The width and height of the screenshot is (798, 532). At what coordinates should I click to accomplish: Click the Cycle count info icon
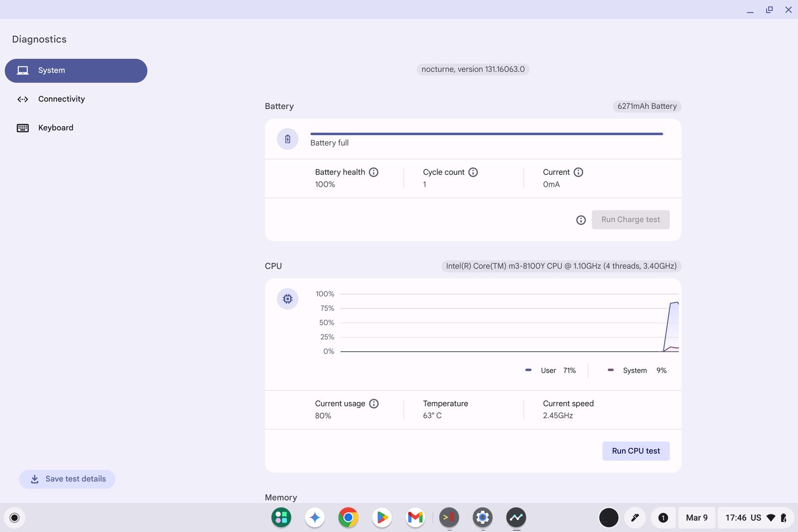click(473, 172)
